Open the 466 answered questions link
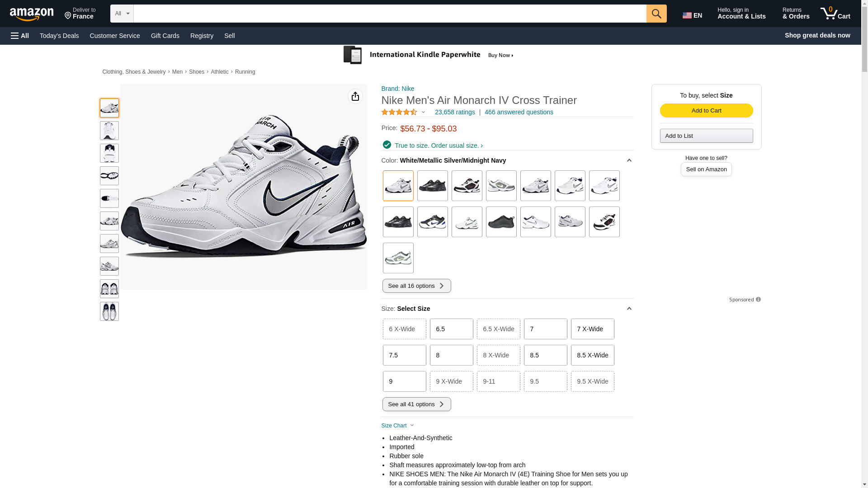 coord(519,112)
